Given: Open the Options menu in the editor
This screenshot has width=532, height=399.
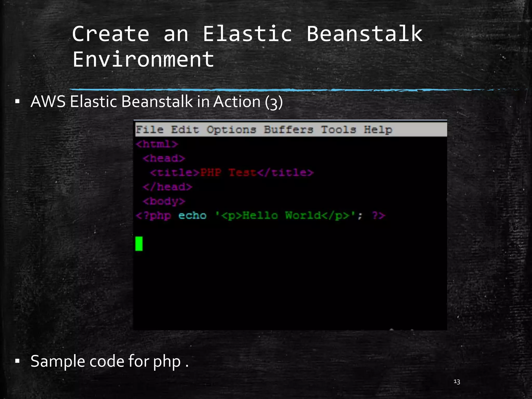Looking at the screenshot, I should click(x=231, y=130).
